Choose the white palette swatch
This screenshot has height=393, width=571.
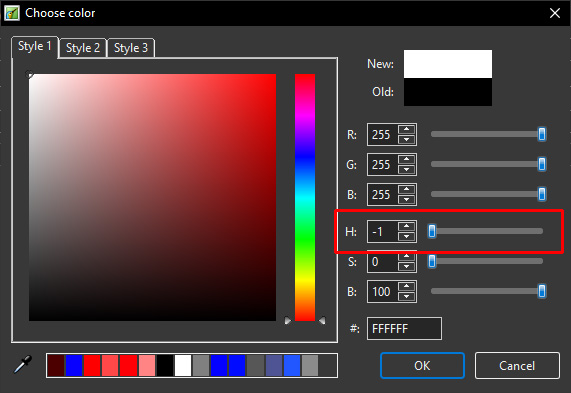(183, 365)
